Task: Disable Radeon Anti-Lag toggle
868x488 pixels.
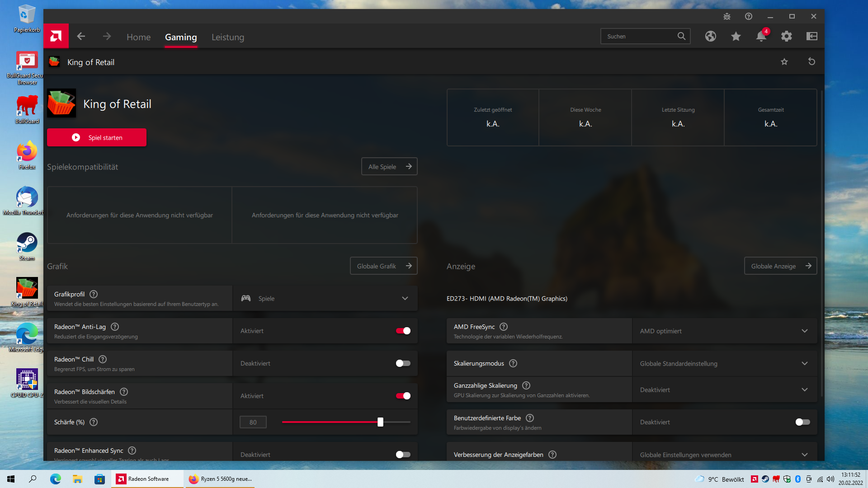Action: [x=403, y=331]
